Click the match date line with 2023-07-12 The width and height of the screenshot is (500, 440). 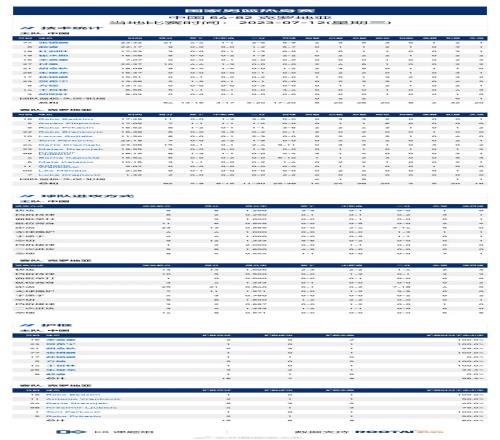[x=250, y=23]
